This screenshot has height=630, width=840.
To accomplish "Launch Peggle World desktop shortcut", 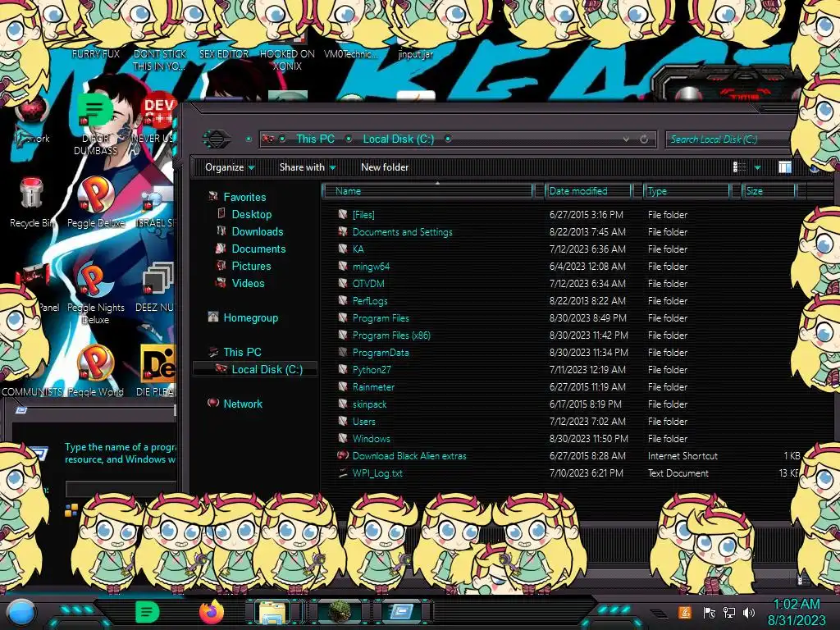I will pos(95,371).
